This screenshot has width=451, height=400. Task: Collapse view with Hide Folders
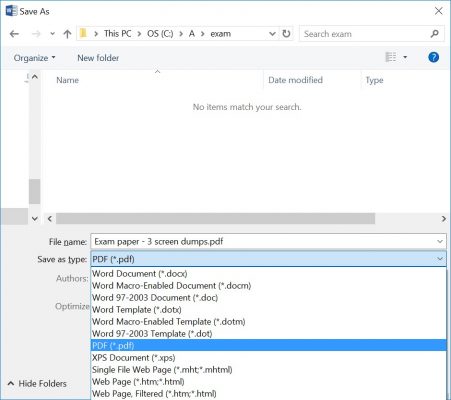coord(37,384)
